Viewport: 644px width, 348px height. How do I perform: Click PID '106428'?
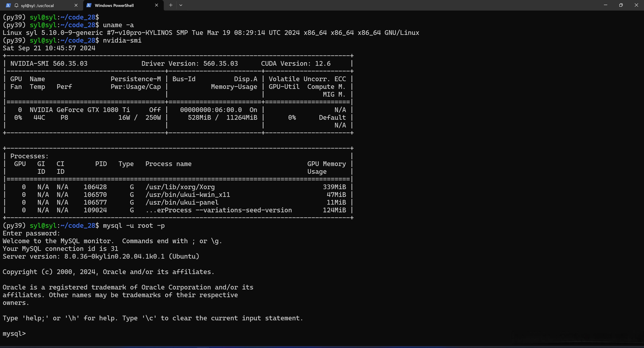[x=95, y=187]
